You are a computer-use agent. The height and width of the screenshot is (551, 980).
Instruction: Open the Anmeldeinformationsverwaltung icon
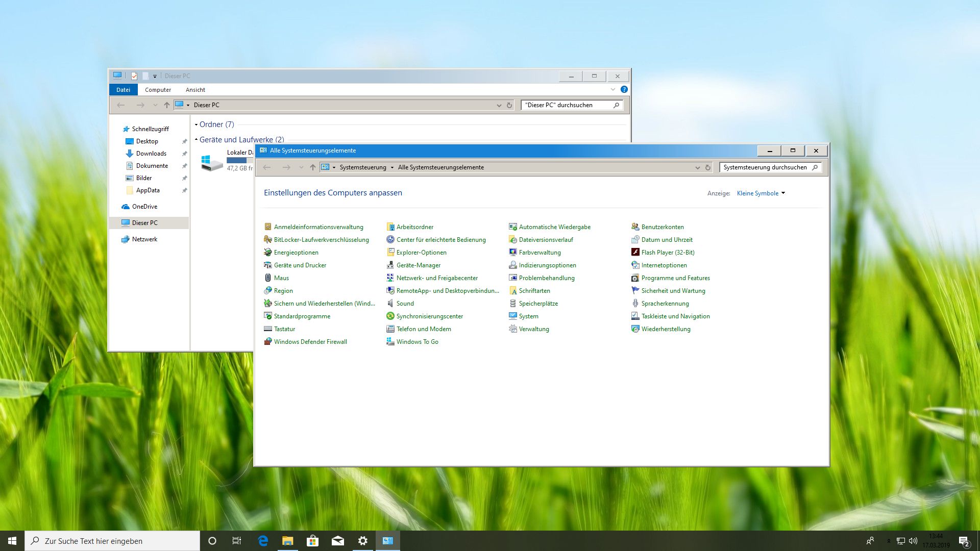(267, 227)
